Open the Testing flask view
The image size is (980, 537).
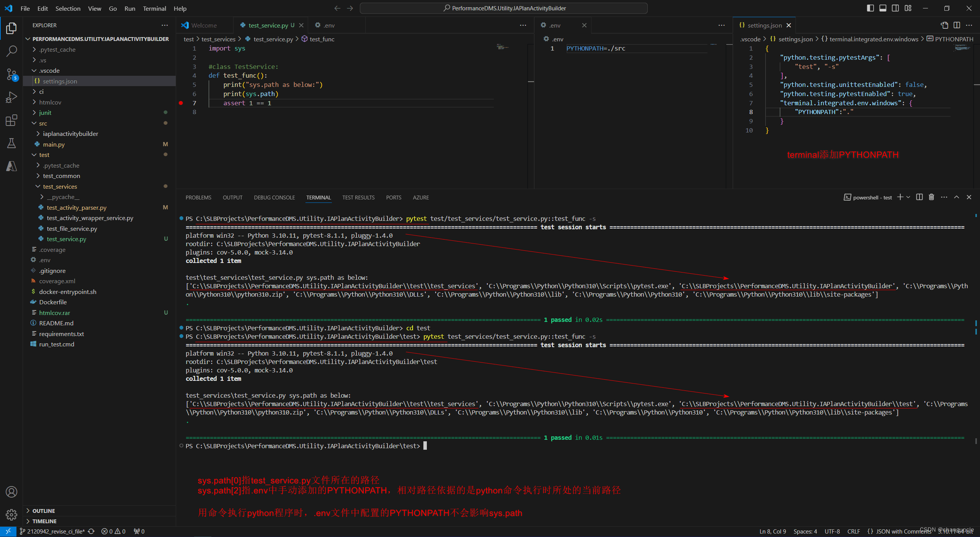pyautogui.click(x=11, y=143)
